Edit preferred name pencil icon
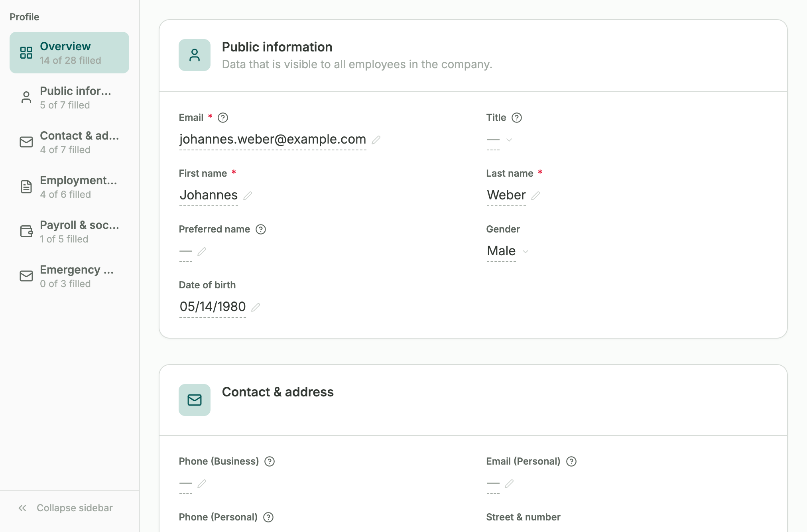Image resolution: width=807 pixels, height=532 pixels. coord(202,251)
